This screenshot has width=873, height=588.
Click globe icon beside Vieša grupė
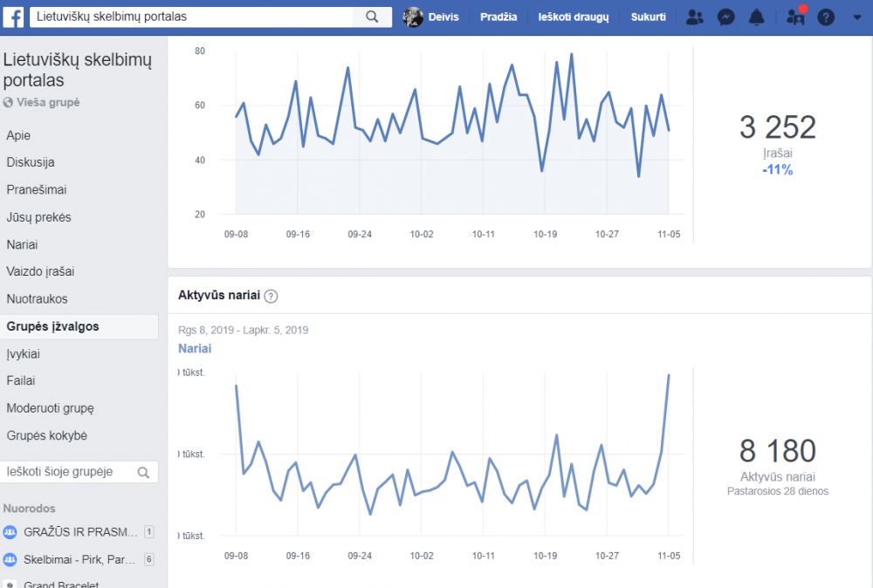(x=8, y=102)
